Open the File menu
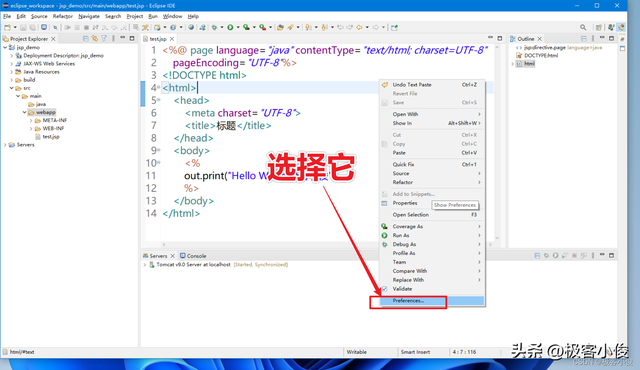640x370 pixels. coord(7,16)
